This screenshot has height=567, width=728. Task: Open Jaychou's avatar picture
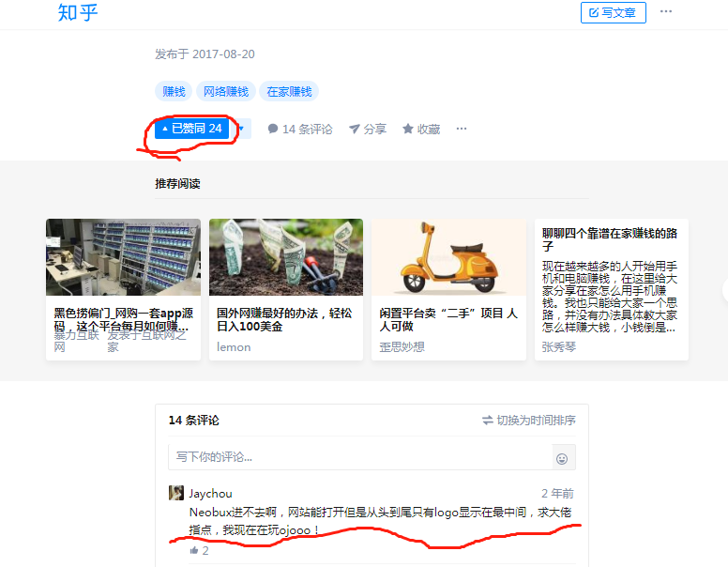[x=176, y=493]
